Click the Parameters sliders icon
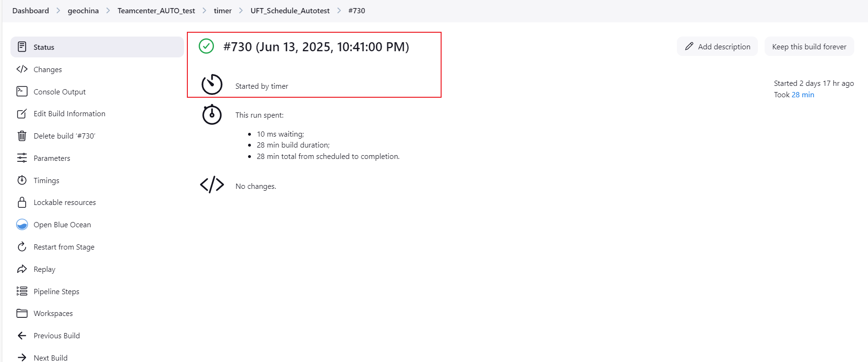This screenshot has height=362, width=868. tap(22, 158)
